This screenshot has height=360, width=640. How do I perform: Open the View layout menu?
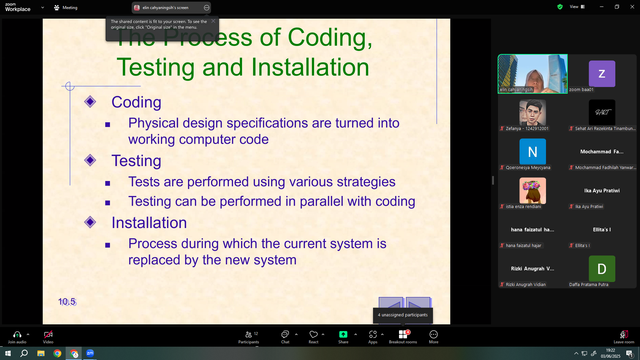point(577,7)
